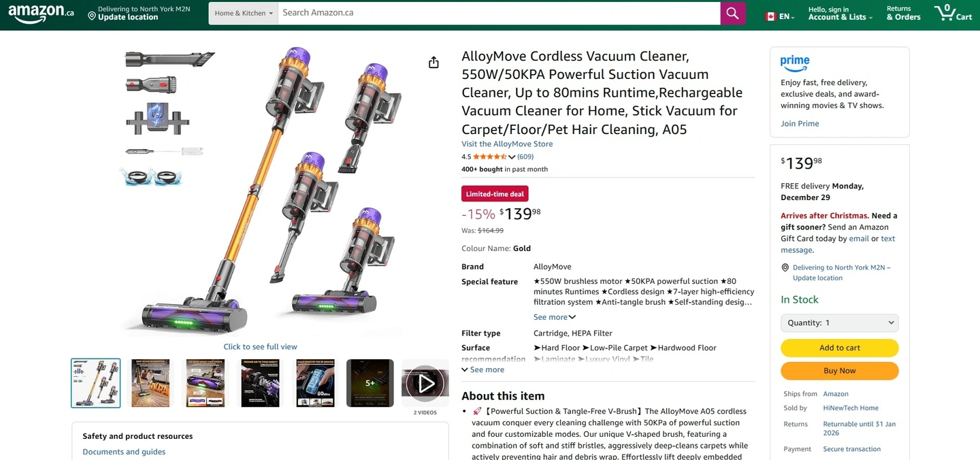This screenshot has width=980, height=460.
Task: Open Returns & Orders
Action: pyautogui.click(x=903, y=14)
